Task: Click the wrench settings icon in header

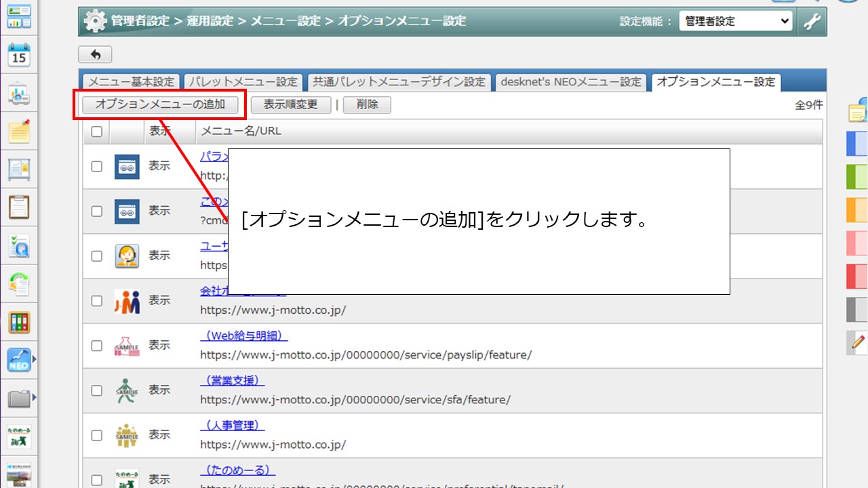Action: 812,22
